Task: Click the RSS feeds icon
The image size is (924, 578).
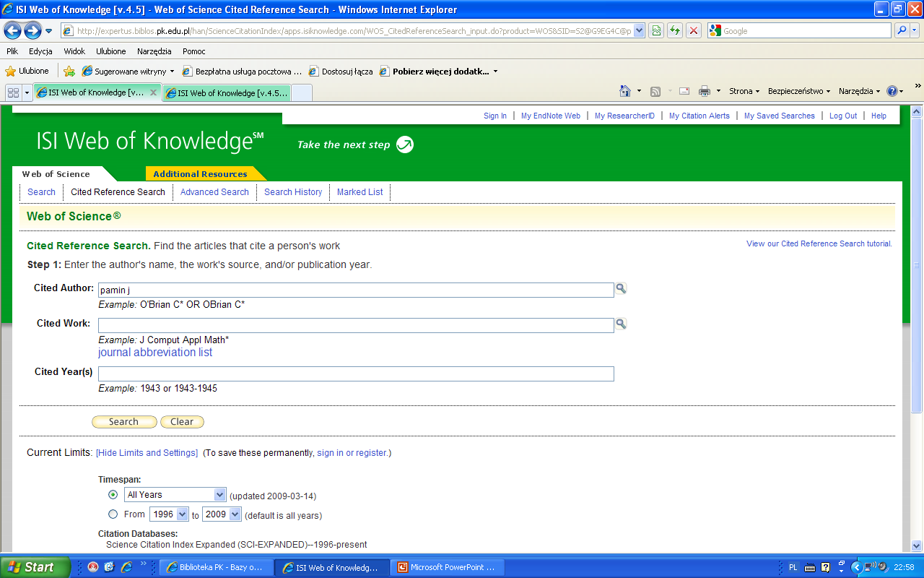Action: click(655, 91)
